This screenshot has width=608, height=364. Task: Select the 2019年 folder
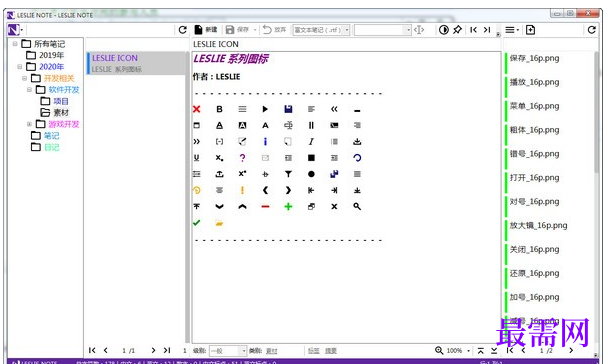(x=45, y=55)
